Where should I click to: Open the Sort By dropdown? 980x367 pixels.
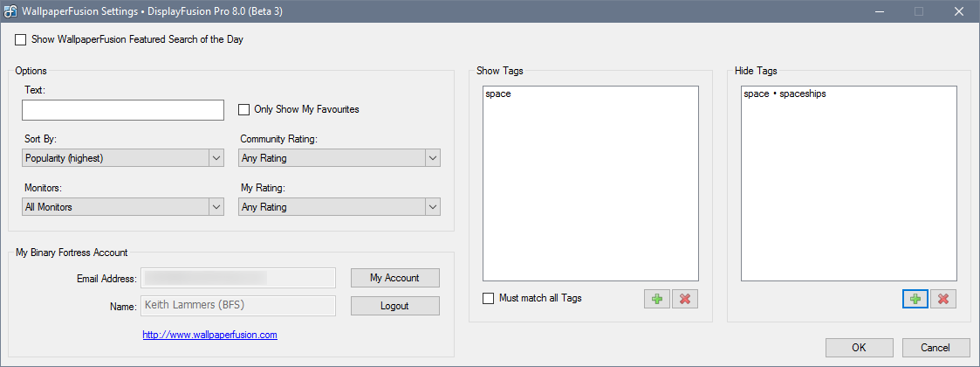(x=123, y=158)
